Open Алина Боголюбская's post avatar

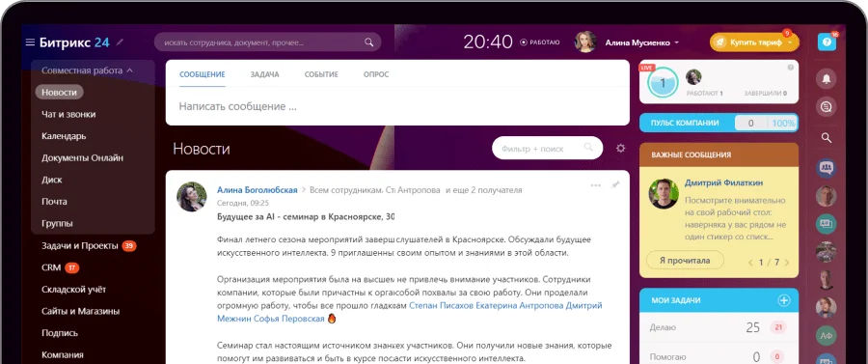point(192,196)
